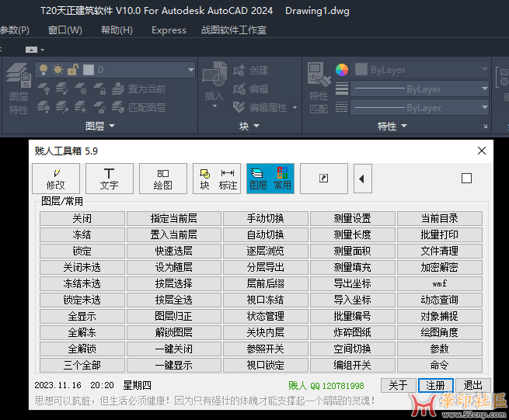The image size is (509, 420).
Task: Click the ribbon minimize toggle button
Action: 32,50
